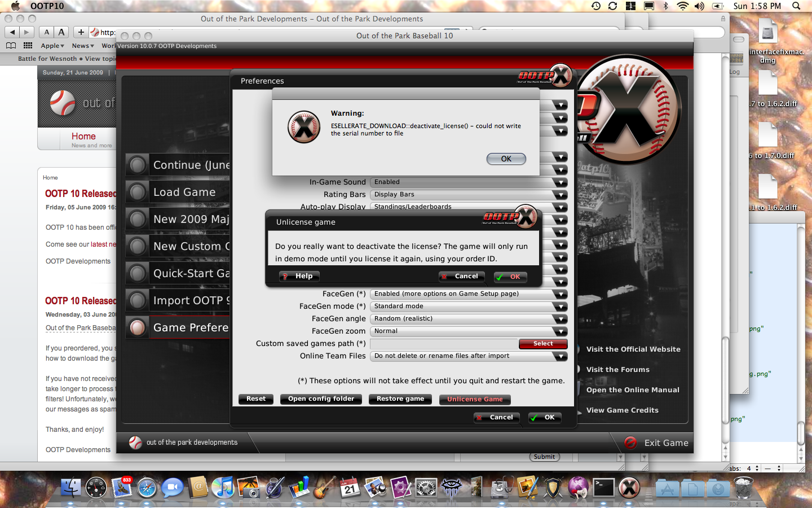Open Address Book in the dock
The height and width of the screenshot is (508, 812).
[198, 487]
